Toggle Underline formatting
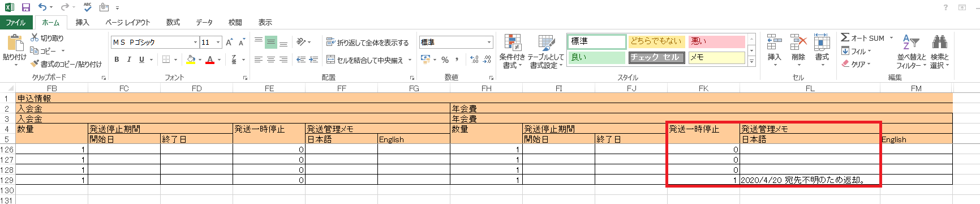Screen dimensions: 980x204 tap(141, 59)
